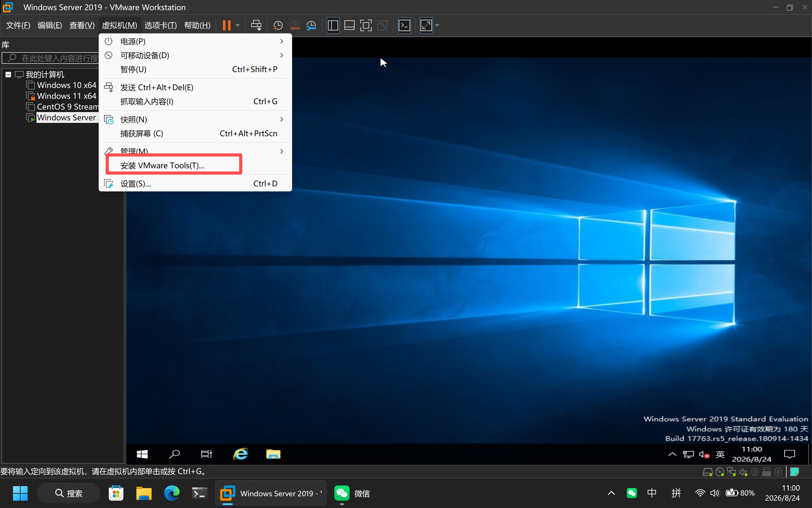
Task: Open the 选项卡(T) menu
Action: click(160, 25)
